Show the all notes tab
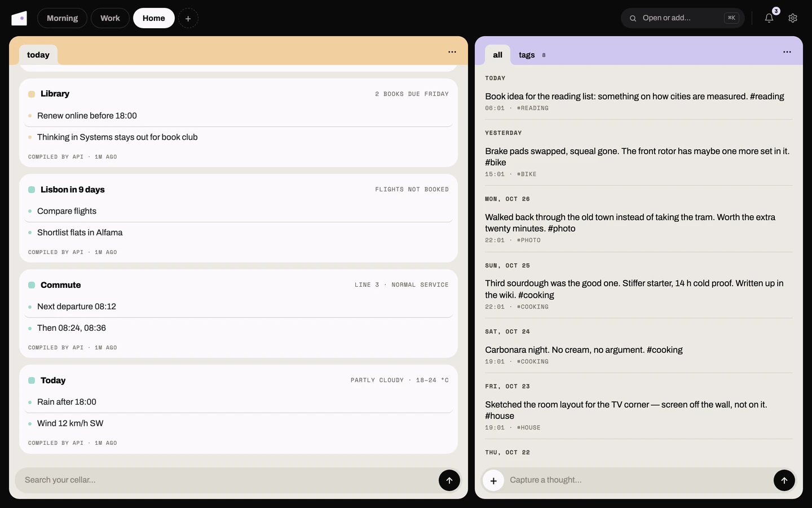 tap(497, 55)
